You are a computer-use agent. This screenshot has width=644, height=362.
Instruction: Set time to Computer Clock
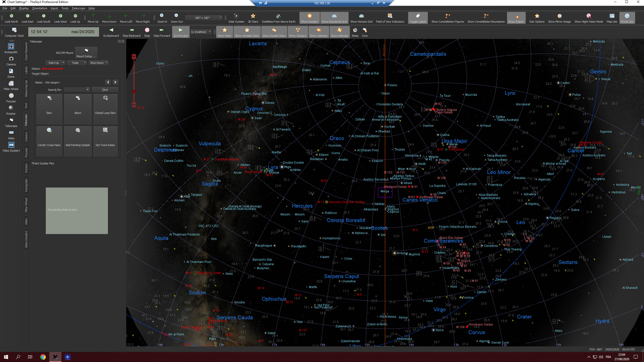pos(14,32)
